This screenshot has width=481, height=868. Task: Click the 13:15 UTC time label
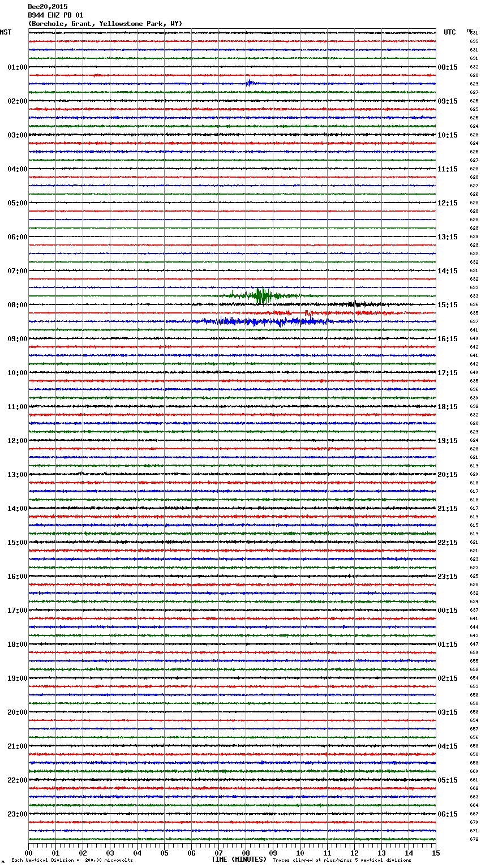[448, 237]
